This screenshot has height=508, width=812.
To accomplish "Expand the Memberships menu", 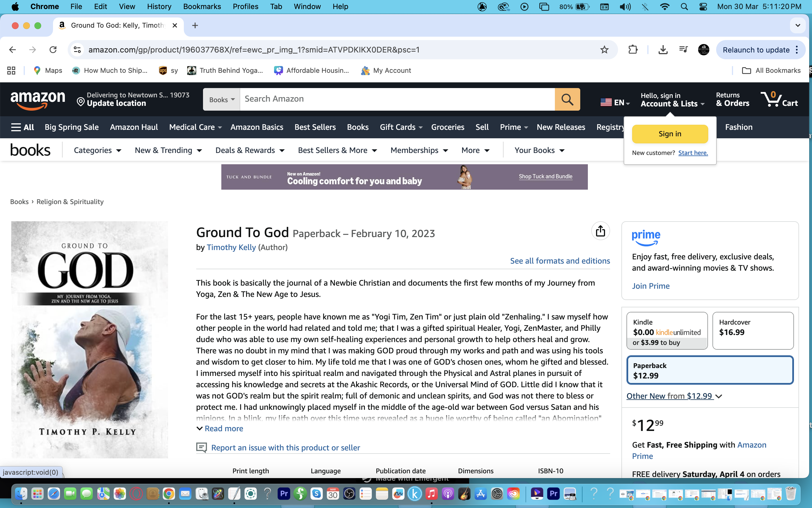I will [x=419, y=150].
